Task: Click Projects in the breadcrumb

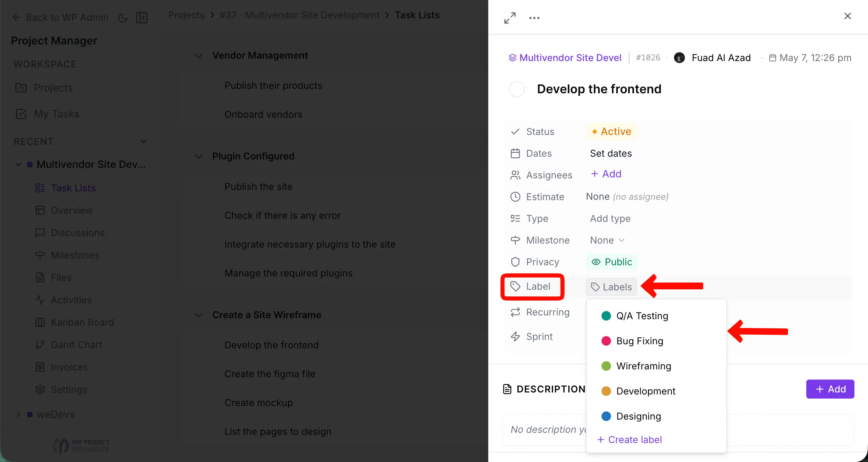Action: click(x=186, y=15)
